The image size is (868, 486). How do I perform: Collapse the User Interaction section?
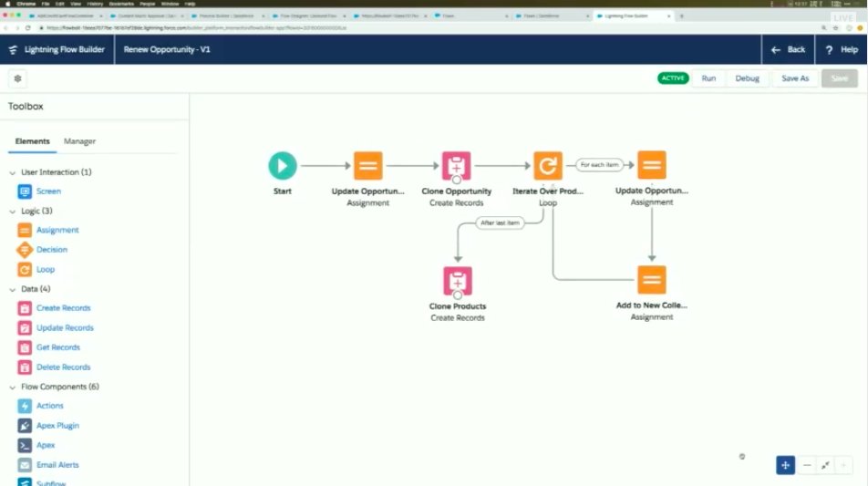pos(13,172)
